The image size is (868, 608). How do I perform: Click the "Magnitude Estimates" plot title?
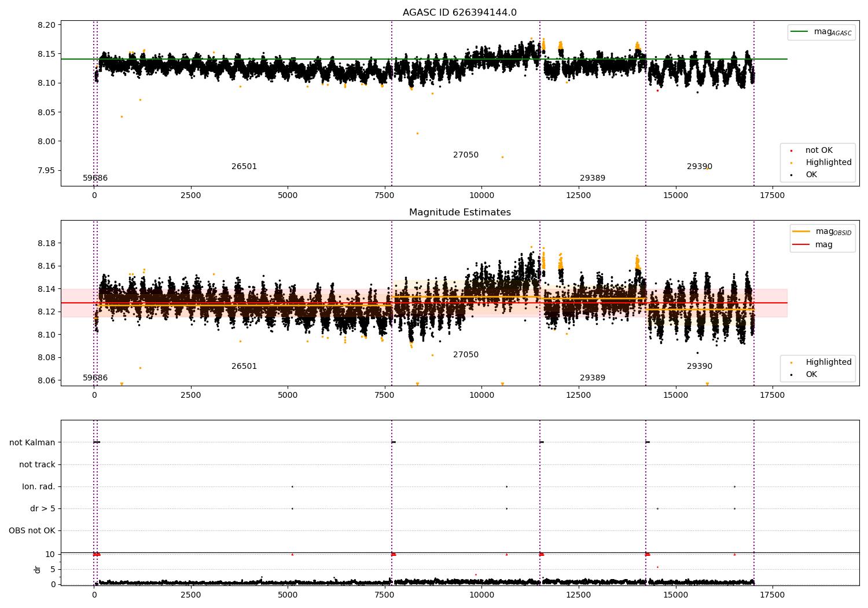pyautogui.click(x=459, y=213)
